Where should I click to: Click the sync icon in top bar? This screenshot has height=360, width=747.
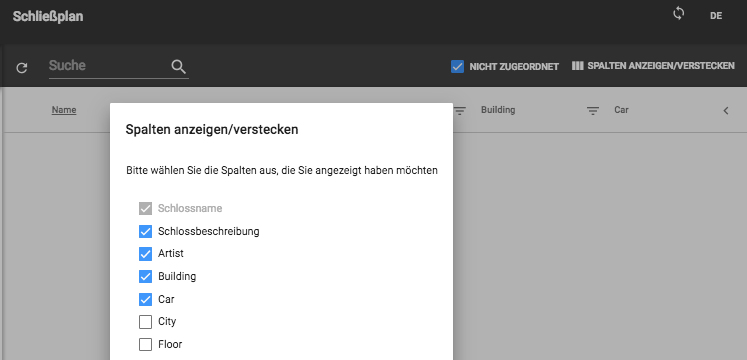678,13
